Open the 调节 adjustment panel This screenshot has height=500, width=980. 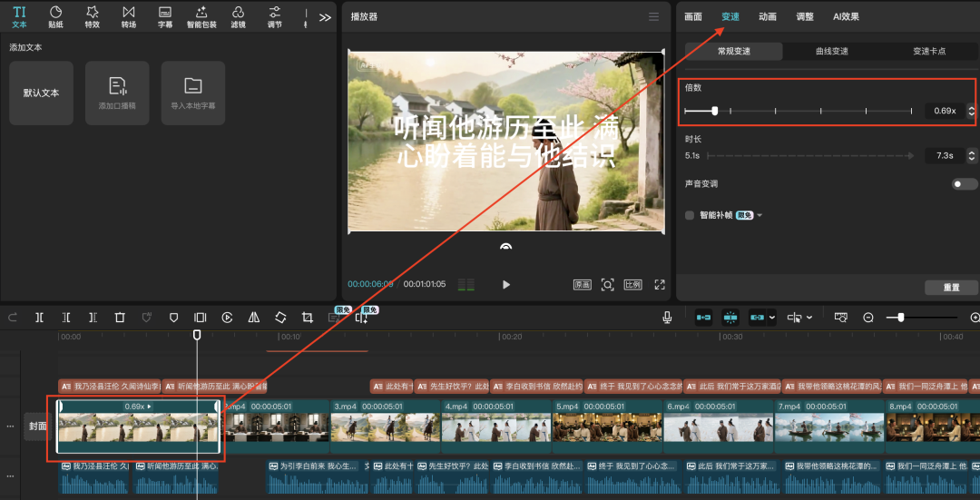[x=274, y=17]
